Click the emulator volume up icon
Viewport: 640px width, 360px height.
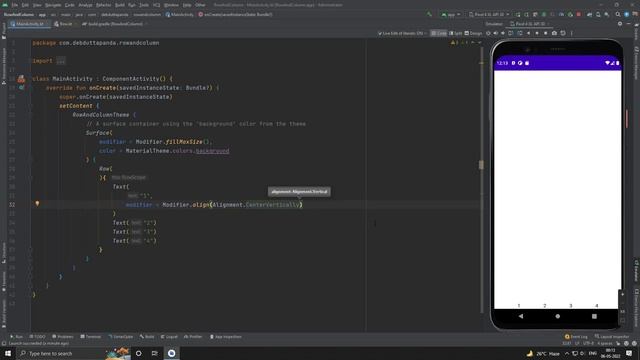click(496, 33)
